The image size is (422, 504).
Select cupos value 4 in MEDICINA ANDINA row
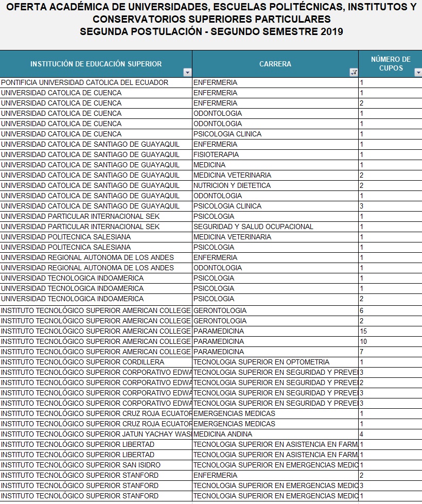390,434
